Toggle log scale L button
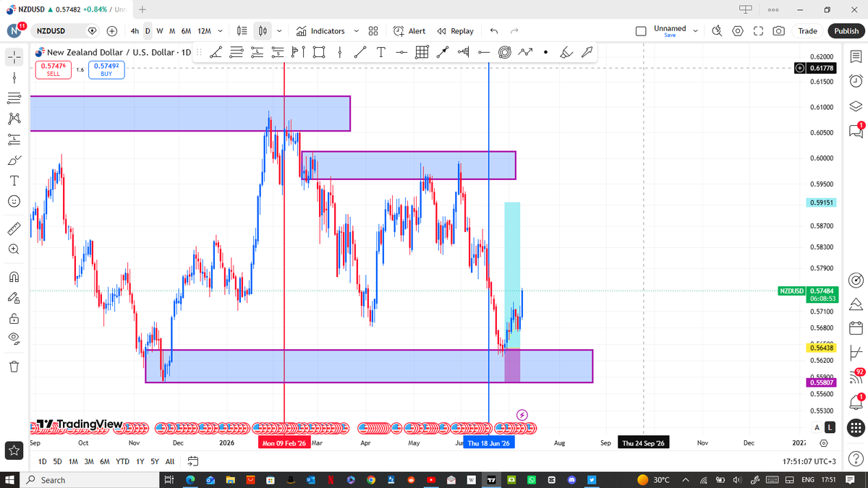Image resolution: width=868 pixels, height=488 pixels. pyautogui.click(x=830, y=427)
